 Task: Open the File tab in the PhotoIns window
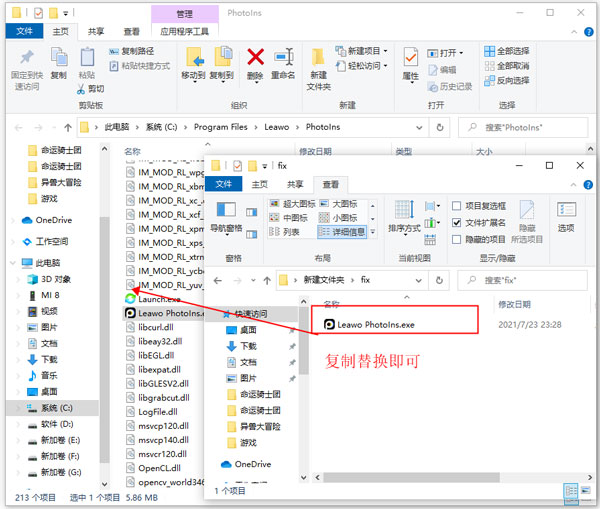click(24, 31)
